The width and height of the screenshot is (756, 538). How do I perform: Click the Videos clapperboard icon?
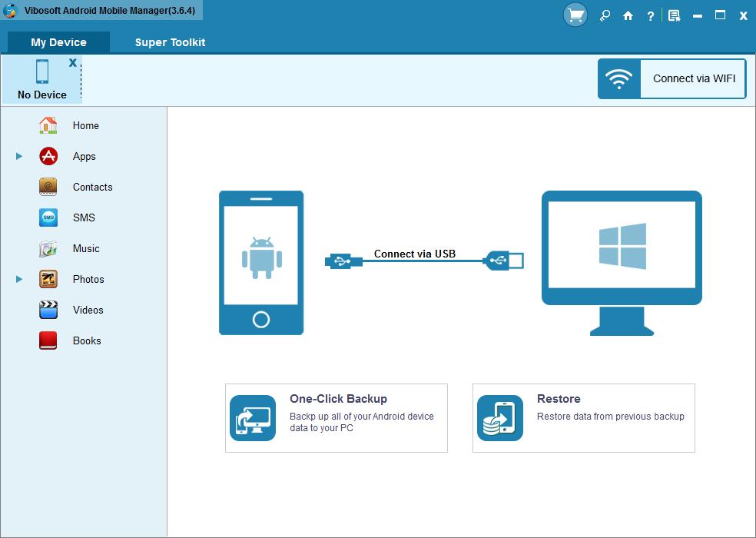point(48,310)
